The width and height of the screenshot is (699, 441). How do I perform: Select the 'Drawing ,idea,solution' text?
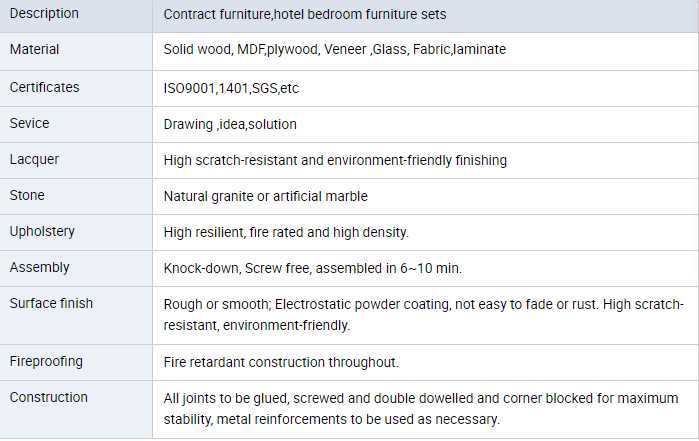point(230,124)
